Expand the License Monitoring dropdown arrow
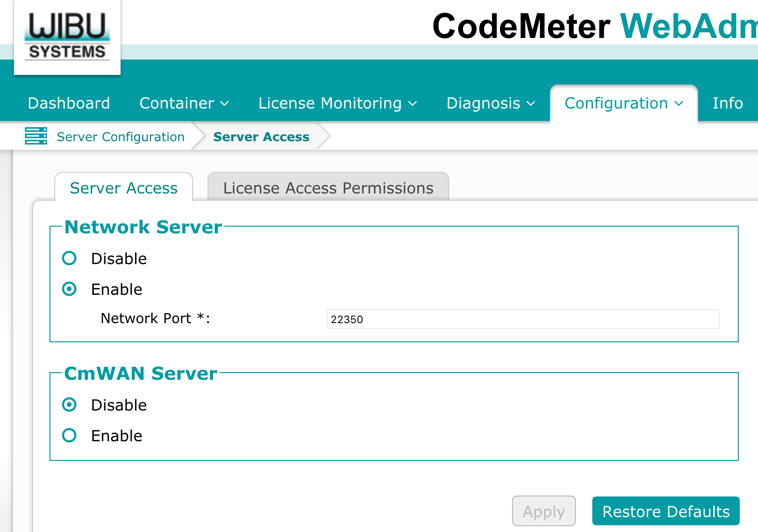 (412, 104)
